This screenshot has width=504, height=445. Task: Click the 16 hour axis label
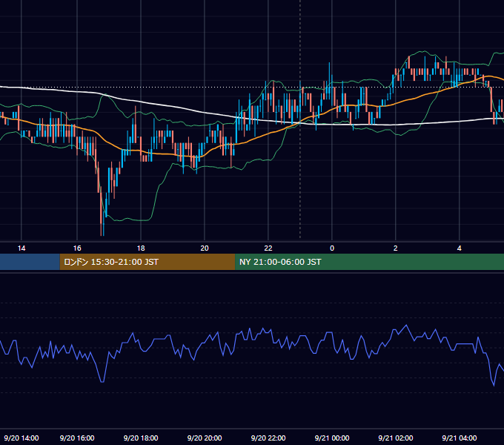click(77, 248)
